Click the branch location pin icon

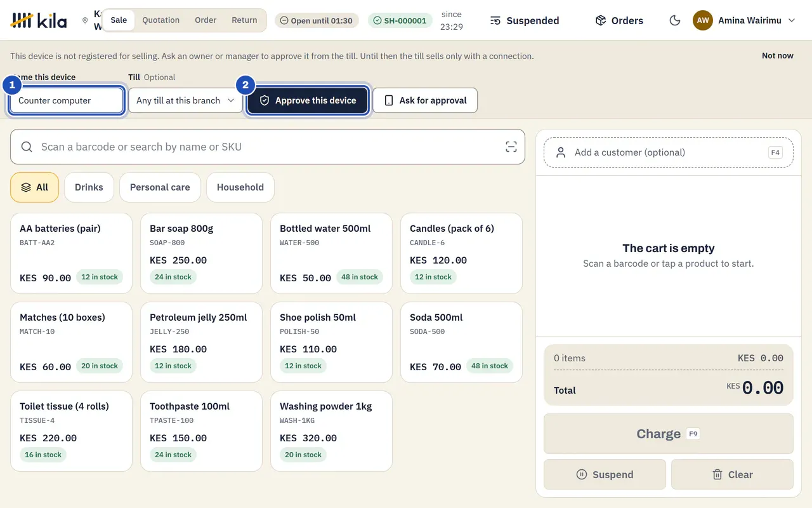(85, 20)
